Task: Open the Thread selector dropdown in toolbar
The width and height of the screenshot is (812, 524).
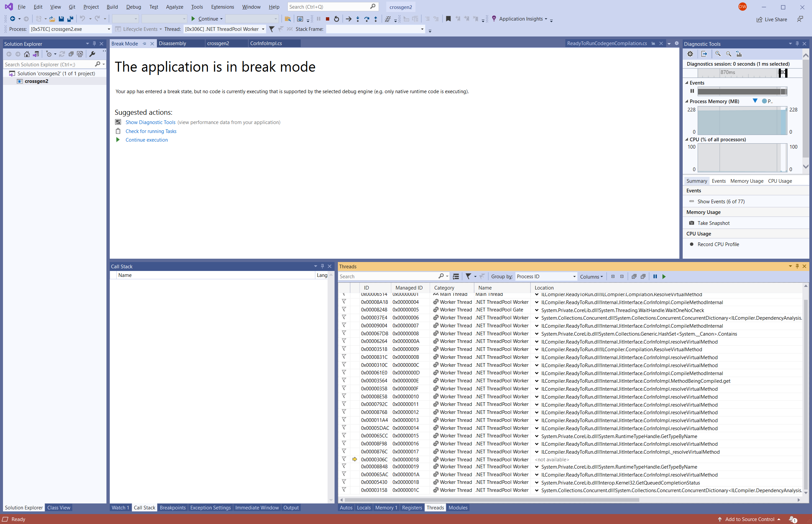Action: (x=225, y=29)
